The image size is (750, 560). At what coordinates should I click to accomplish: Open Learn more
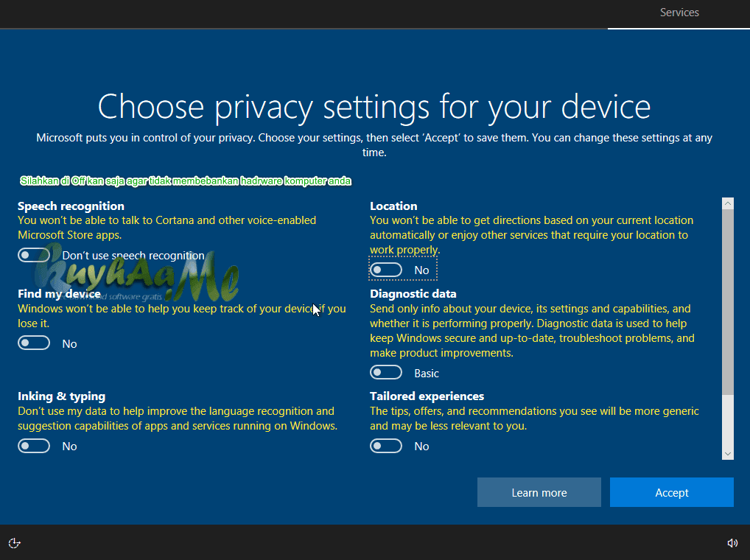539,492
